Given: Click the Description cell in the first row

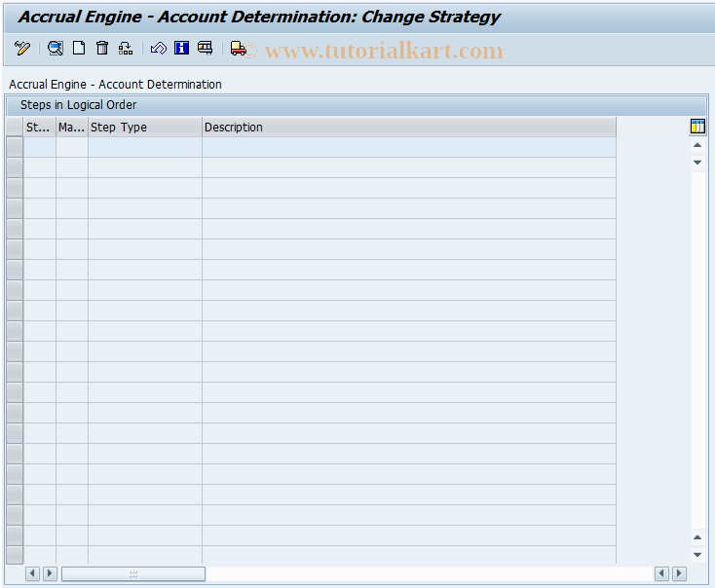Looking at the screenshot, I should point(408,147).
